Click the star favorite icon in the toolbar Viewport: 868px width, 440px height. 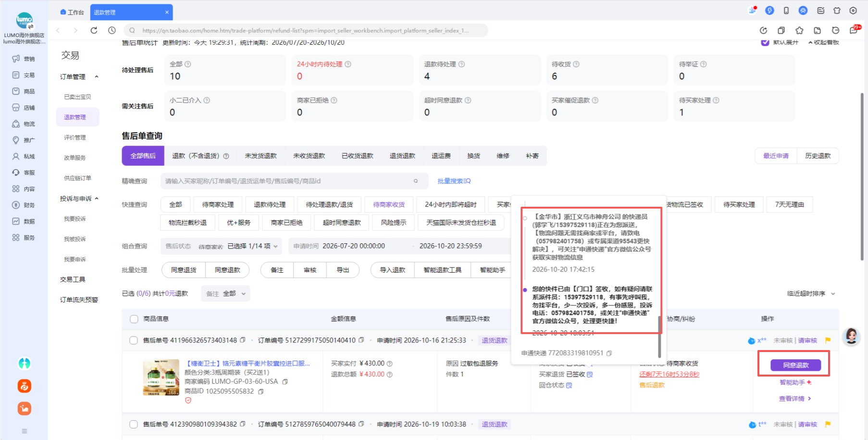point(799,30)
